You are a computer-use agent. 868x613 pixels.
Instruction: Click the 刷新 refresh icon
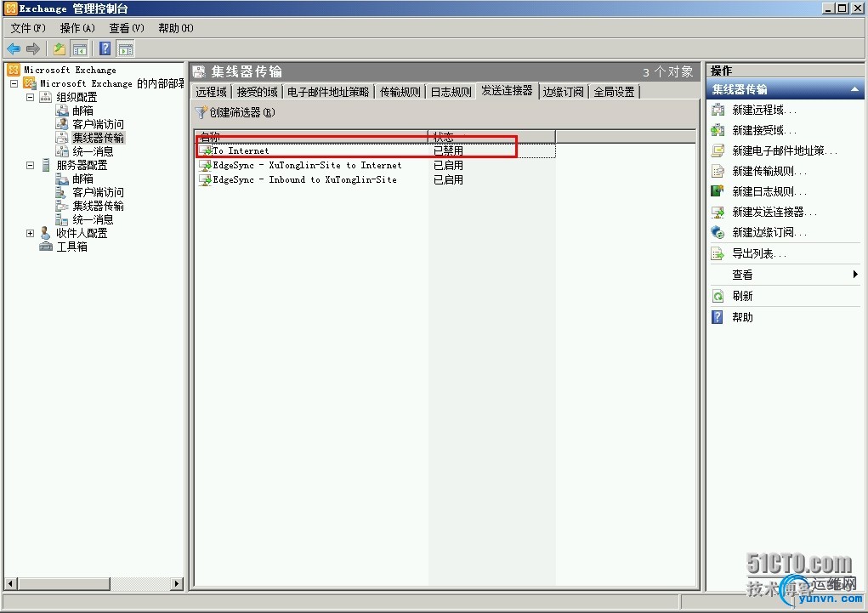[718, 296]
